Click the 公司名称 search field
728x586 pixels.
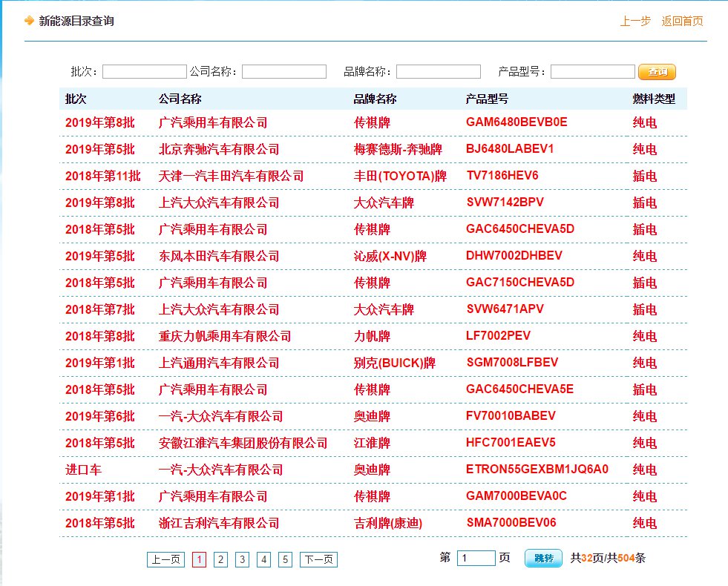coord(283,72)
